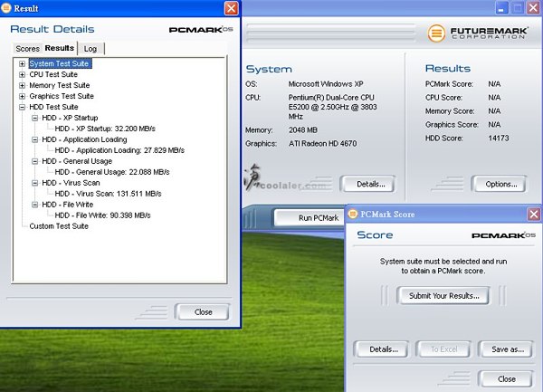Viewport: 543px width, 392px height.
Task: Open Details in PCMark Score window
Action: [384, 349]
